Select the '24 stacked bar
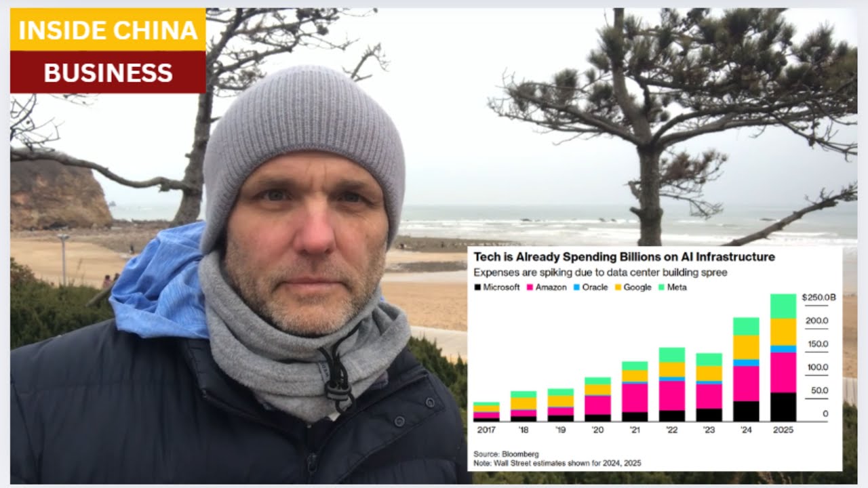 point(746,369)
